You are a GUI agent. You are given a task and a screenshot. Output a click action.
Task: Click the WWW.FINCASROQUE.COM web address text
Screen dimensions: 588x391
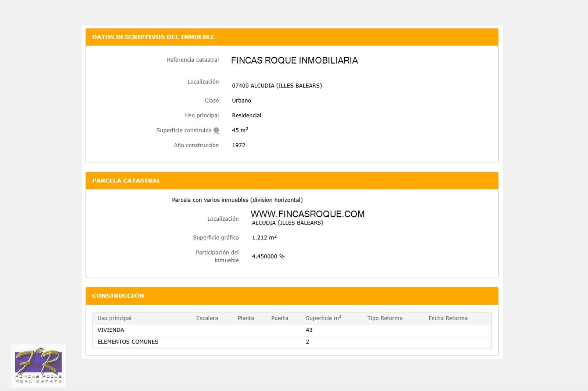(x=307, y=214)
